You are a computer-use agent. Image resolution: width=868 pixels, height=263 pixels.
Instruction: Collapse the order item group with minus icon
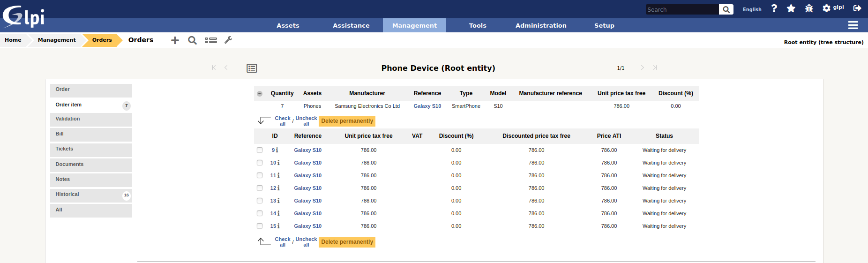(260, 94)
